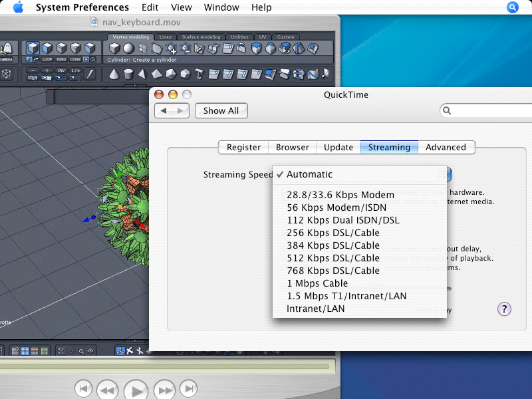Image resolution: width=532 pixels, height=399 pixels.
Task: Select 256 Kbps DSL/Cable from list
Action: [x=332, y=233]
